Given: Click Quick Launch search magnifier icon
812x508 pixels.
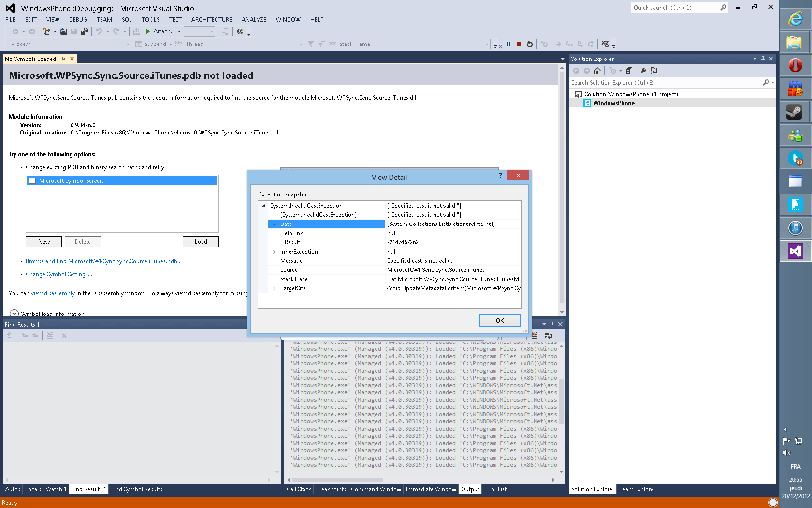Looking at the screenshot, I should [x=723, y=8].
